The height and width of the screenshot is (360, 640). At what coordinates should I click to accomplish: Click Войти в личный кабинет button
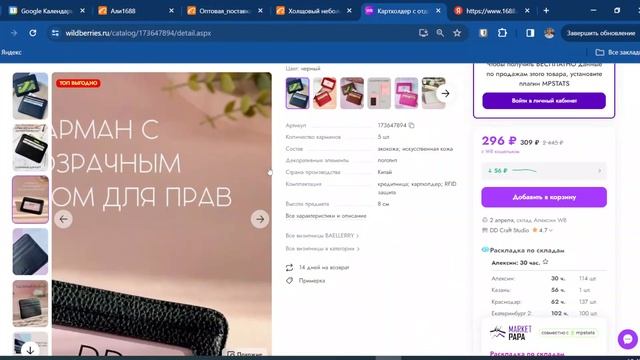pos(544,100)
